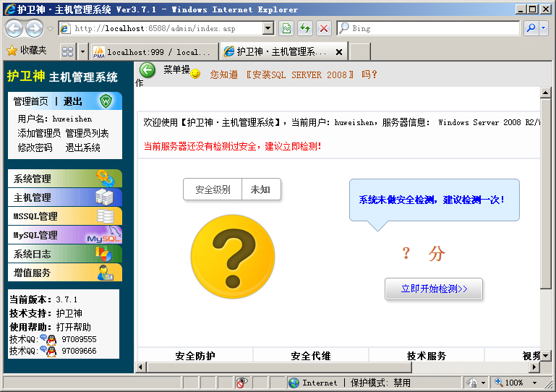This screenshot has width=556, height=392.
Task: Expand the 增值服务 menu
Action: point(65,273)
